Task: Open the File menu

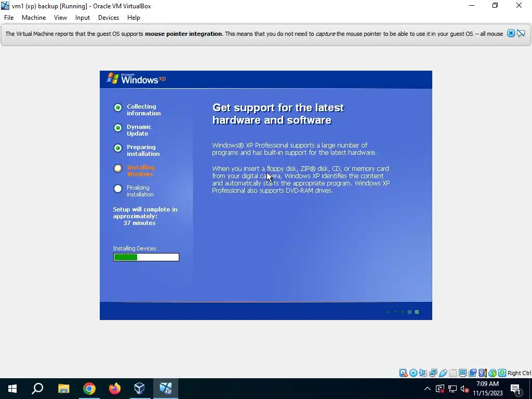Action: click(9, 18)
